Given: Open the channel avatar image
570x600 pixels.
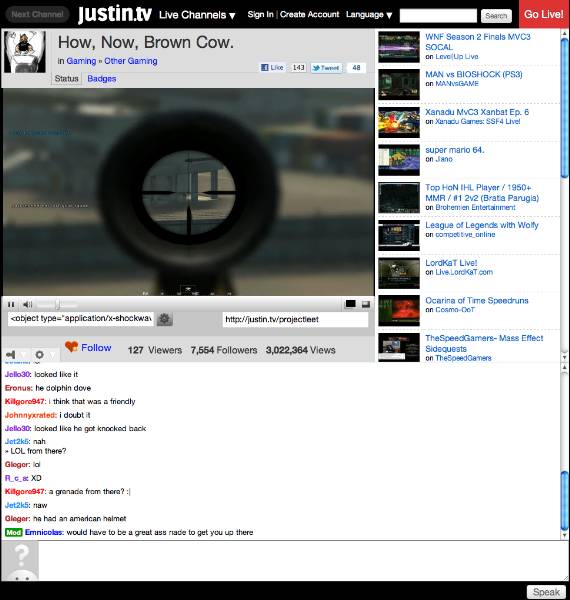Looking at the screenshot, I should pyautogui.click(x=25, y=52).
